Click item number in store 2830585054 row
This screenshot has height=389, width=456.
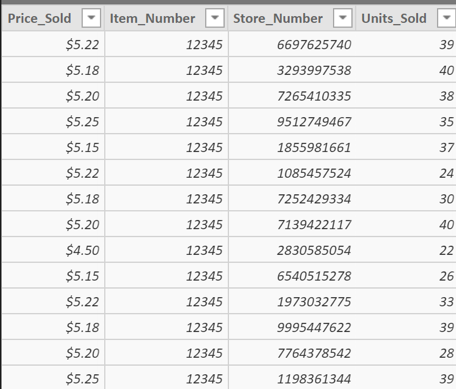point(166,250)
